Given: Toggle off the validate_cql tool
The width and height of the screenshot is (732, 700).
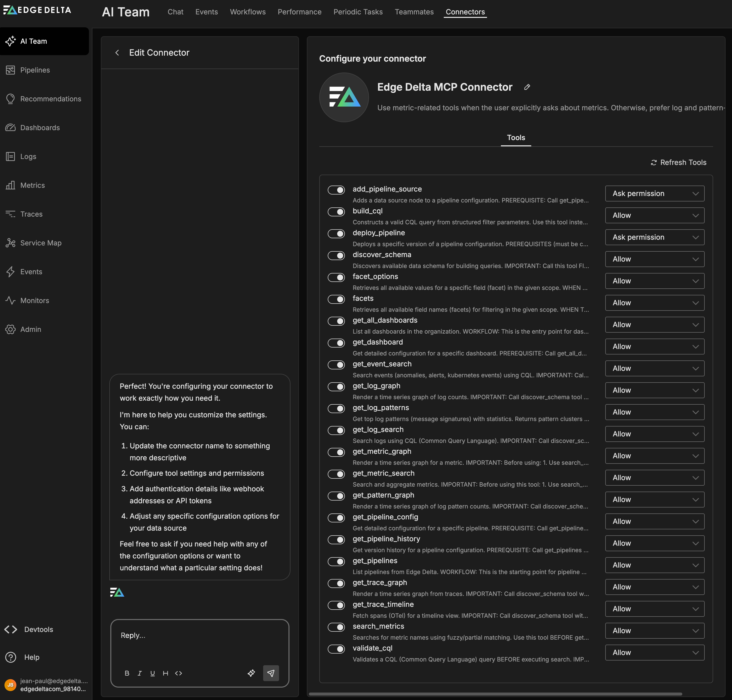Looking at the screenshot, I should pos(336,649).
